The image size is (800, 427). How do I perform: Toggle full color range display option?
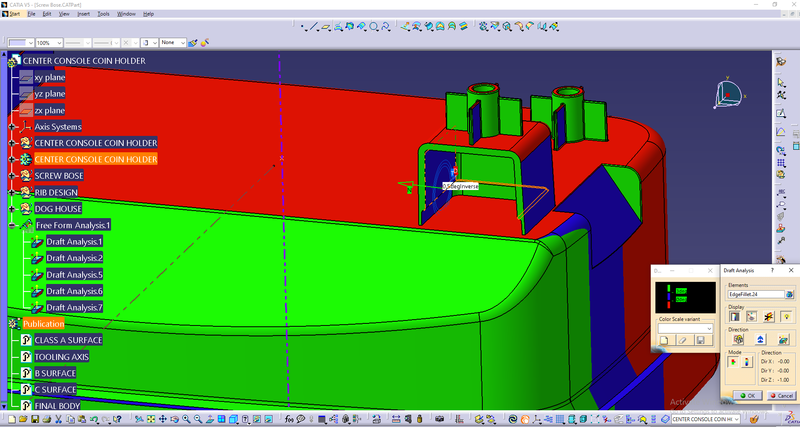[x=735, y=316]
